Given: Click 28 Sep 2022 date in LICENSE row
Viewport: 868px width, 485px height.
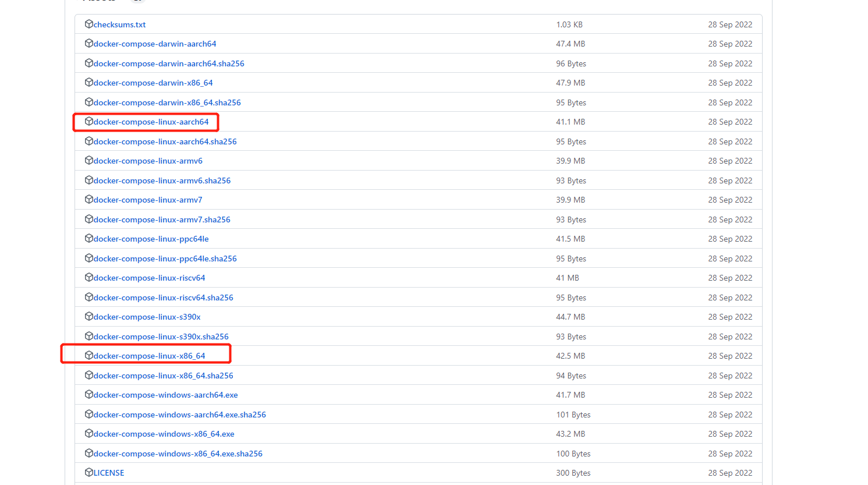Looking at the screenshot, I should 730,473.
